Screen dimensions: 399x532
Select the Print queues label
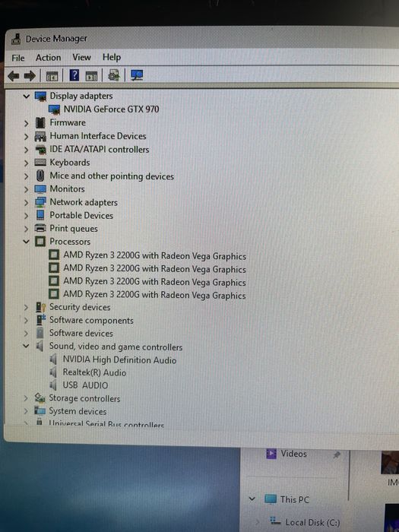74,229
